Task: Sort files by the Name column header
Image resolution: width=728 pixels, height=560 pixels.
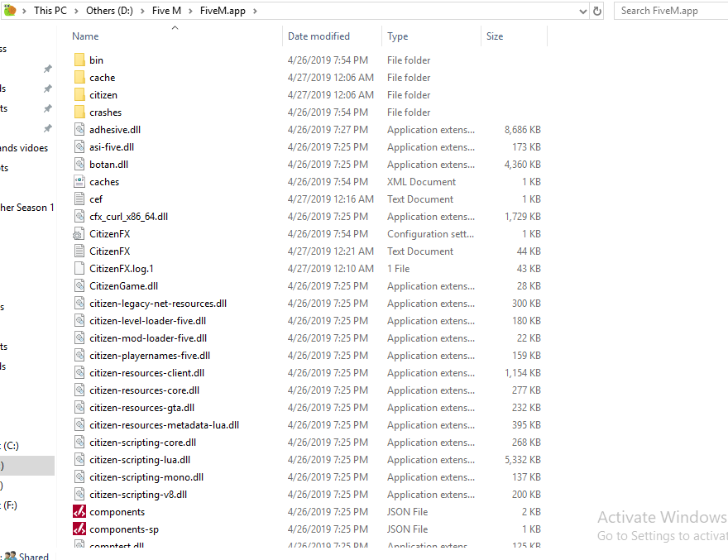Action: (x=85, y=36)
